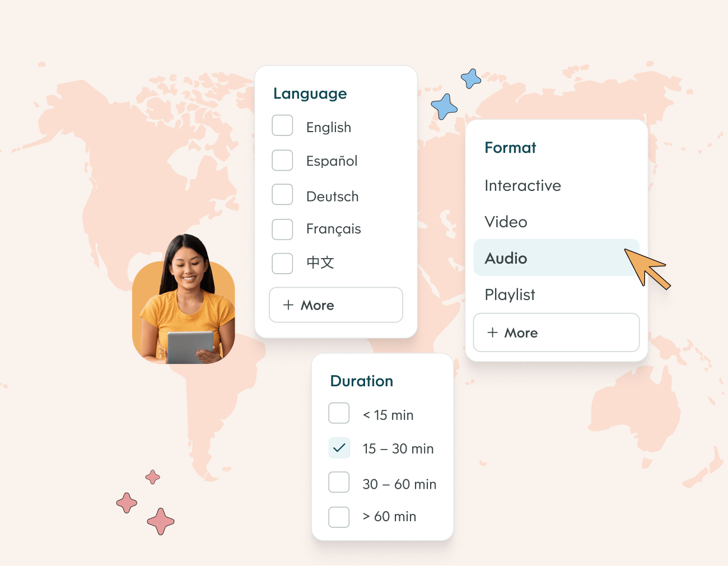
Task: Click the plus icon in Format More button
Action: (x=492, y=333)
